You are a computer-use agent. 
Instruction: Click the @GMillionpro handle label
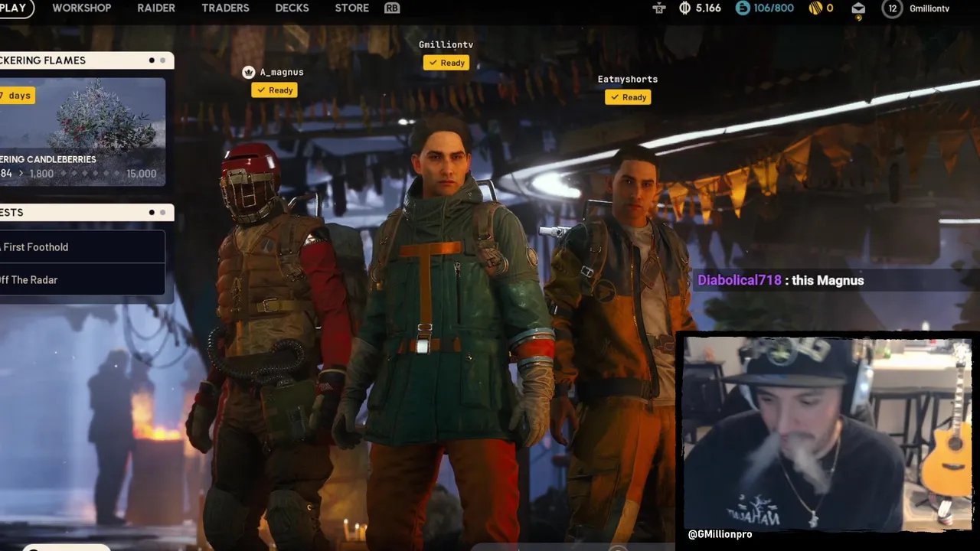720,534
